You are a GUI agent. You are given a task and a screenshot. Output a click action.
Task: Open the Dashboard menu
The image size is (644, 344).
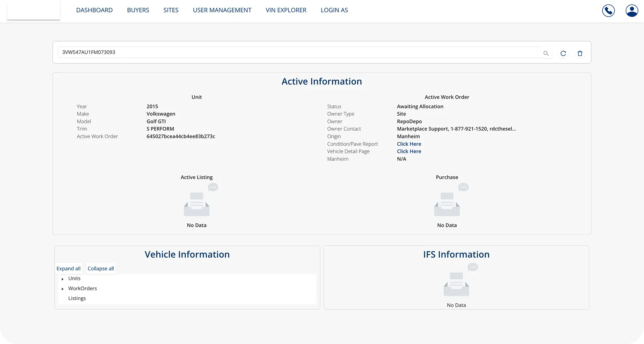coord(94,10)
